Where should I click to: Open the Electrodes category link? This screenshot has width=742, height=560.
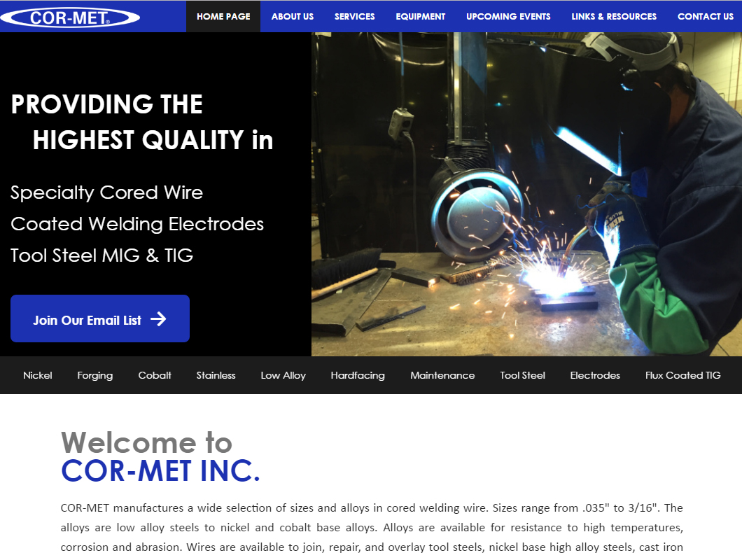(595, 375)
